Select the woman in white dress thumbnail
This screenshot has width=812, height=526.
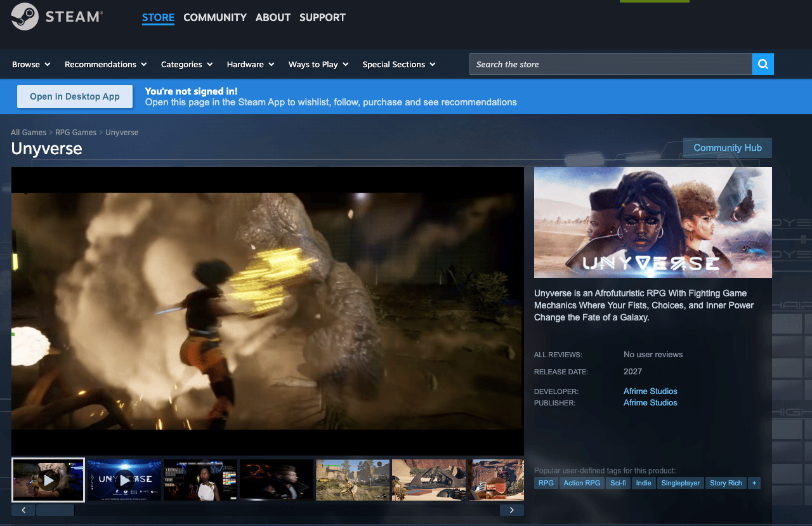(x=200, y=480)
